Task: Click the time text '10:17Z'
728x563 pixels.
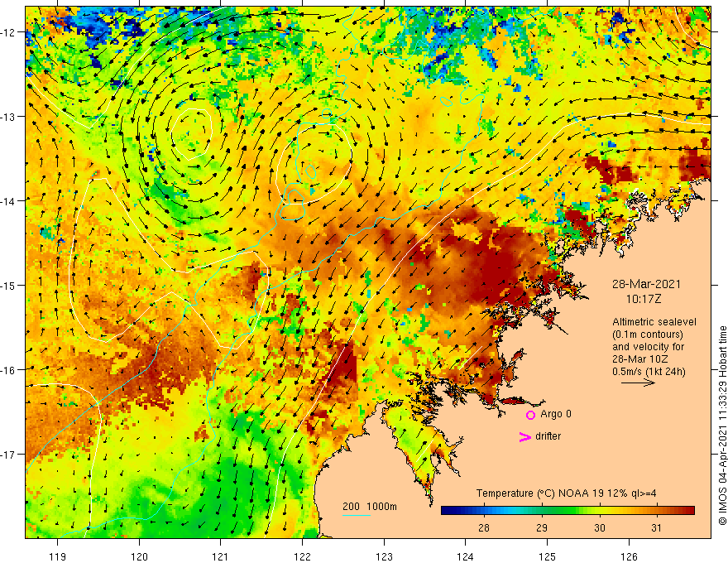Action: pos(644,299)
